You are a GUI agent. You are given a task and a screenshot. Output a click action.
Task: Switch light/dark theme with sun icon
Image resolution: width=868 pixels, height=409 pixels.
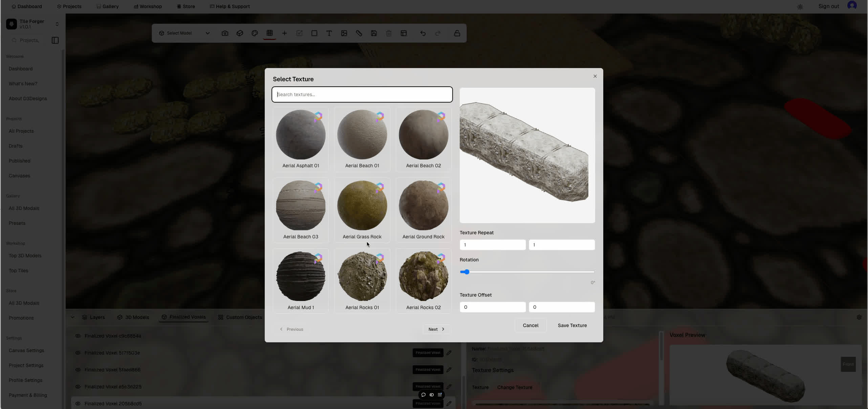click(800, 7)
